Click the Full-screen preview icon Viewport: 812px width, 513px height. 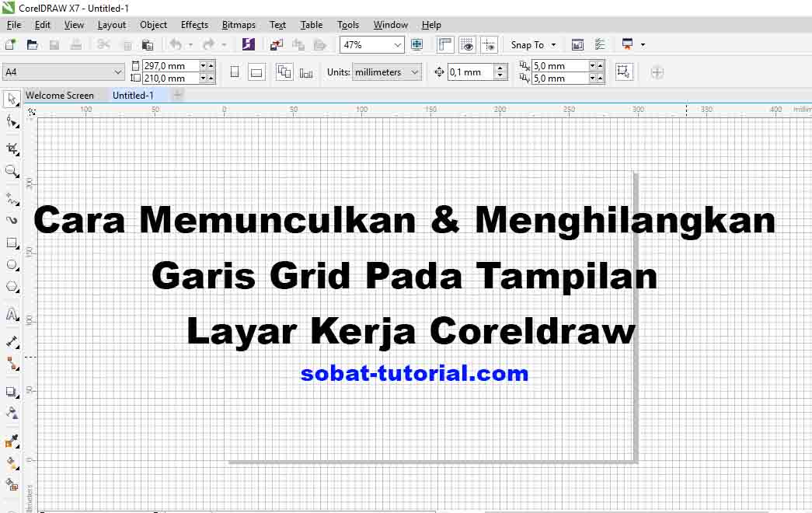click(x=416, y=44)
